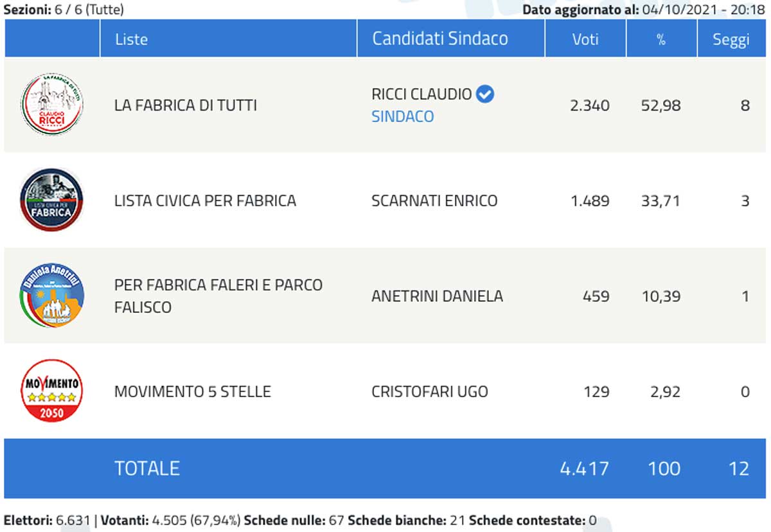Click PER FABRICA FALERI E PARCO FALISCO

point(218,296)
